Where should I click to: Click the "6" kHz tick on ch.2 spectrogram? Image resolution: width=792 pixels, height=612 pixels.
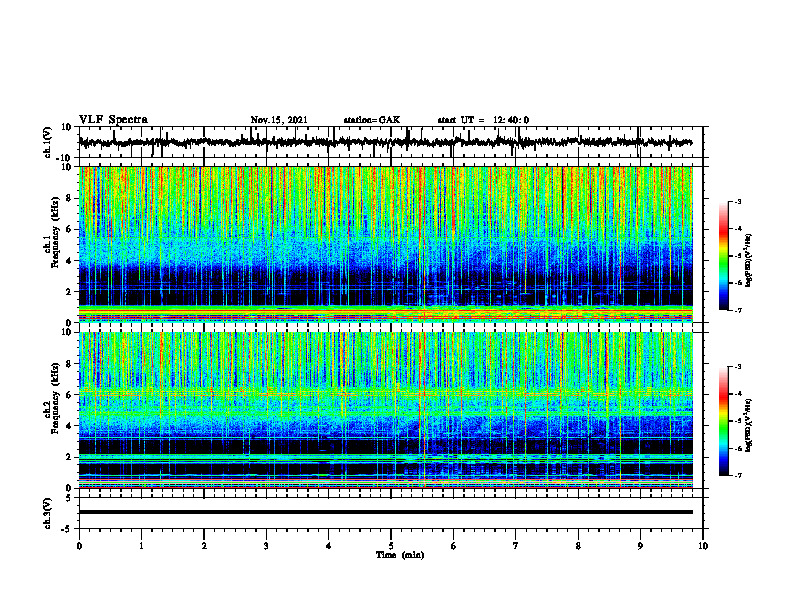(x=70, y=395)
